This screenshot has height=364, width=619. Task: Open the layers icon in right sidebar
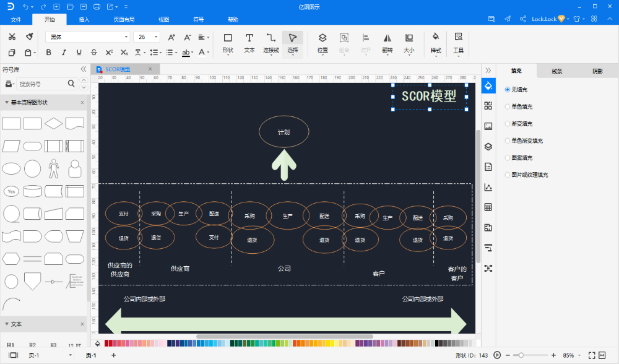click(488, 147)
